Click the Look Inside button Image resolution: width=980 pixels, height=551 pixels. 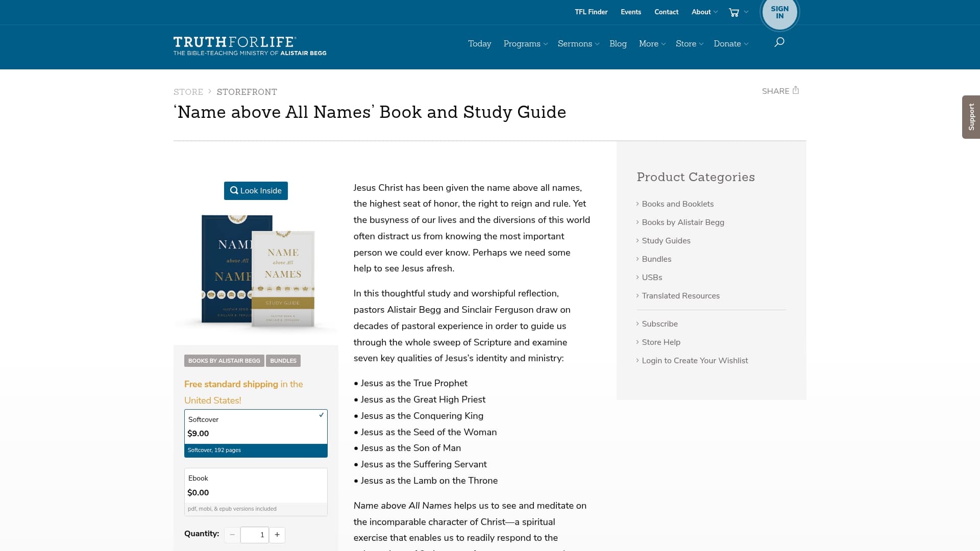[256, 191]
